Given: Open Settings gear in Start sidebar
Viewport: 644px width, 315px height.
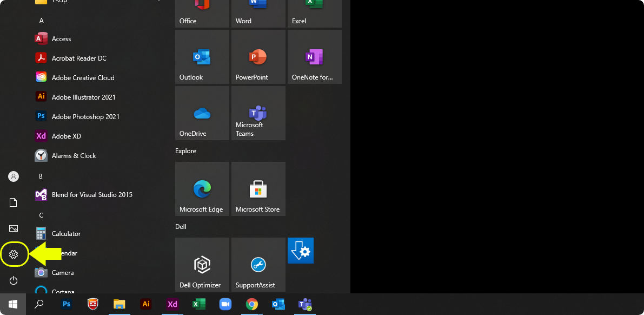Looking at the screenshot, I should click(x=14, y=254).
